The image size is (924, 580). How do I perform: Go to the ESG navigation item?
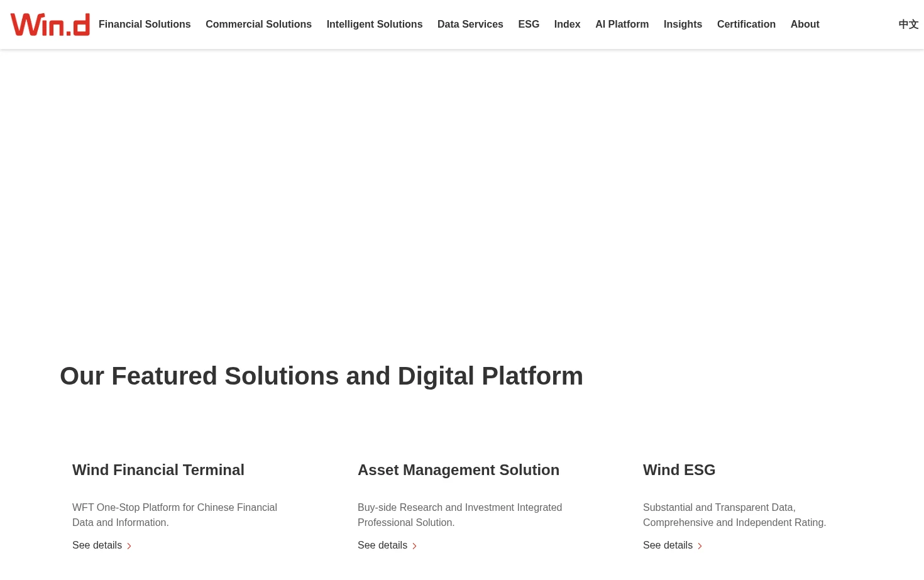(x=529, y=24)
